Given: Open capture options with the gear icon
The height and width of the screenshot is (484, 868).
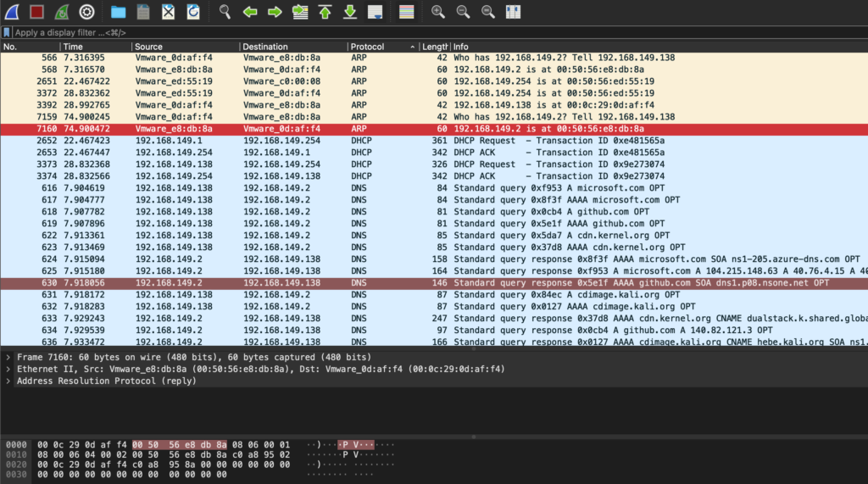Looking at the screenshot, I should (x=87, y=12).
